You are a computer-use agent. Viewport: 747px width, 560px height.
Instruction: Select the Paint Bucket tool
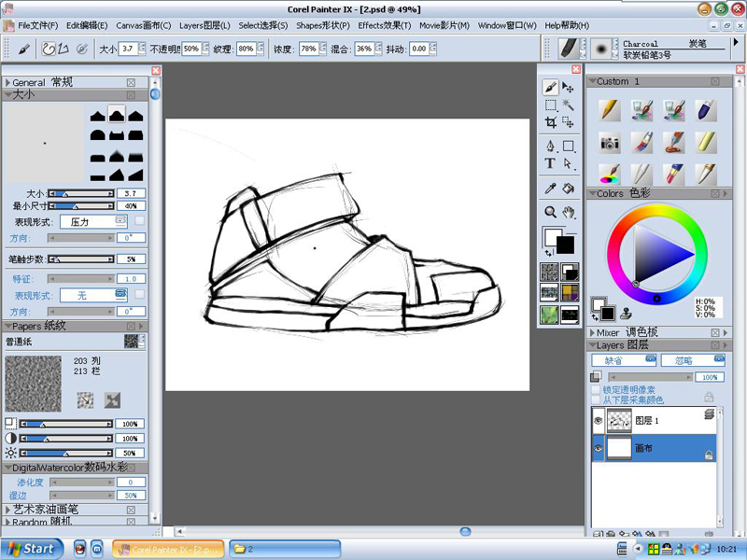[568, 189]
